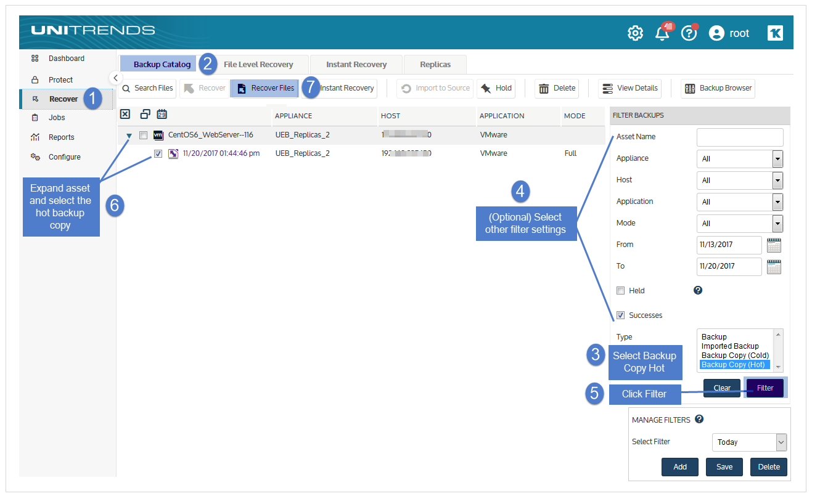820x504 pixels.
Task: Click the Save filter button
Action: tap(724, 467)
